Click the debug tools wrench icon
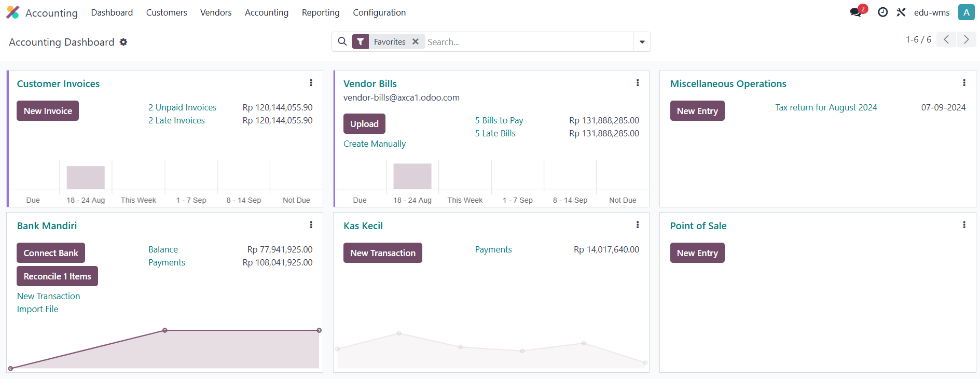Screen dimensions: 980x379 tap(901, 12)
